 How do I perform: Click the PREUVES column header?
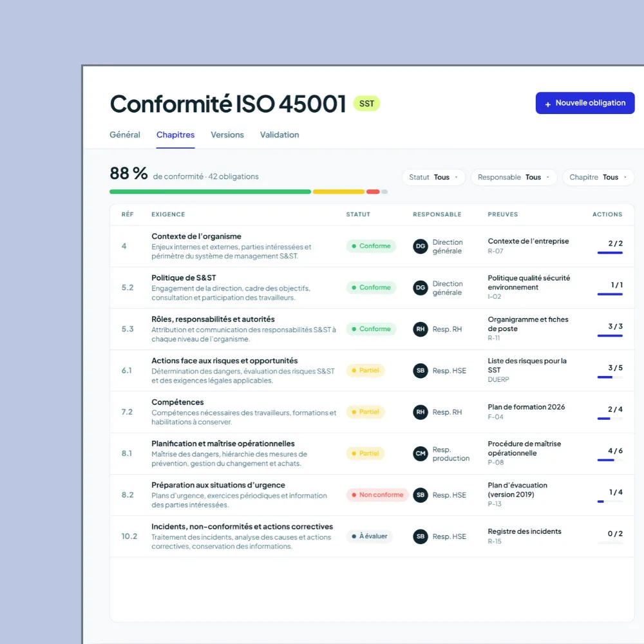click(503, 214)
